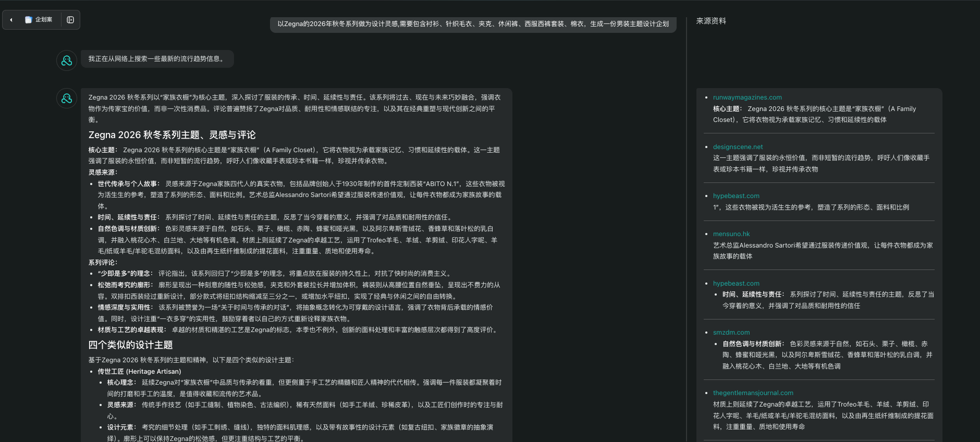Click the 松弛而考究的廓形 bullet

[x=299, y=291]
